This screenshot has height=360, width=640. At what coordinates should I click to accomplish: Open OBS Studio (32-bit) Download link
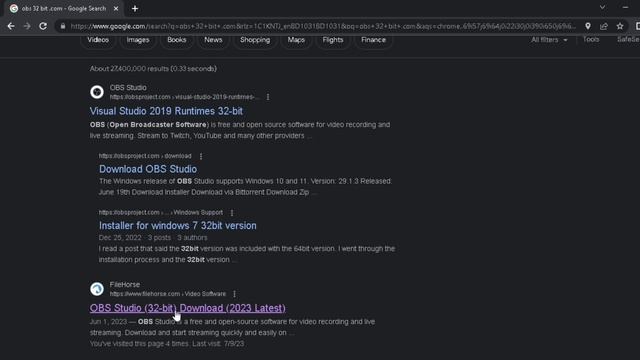[187, 308]
